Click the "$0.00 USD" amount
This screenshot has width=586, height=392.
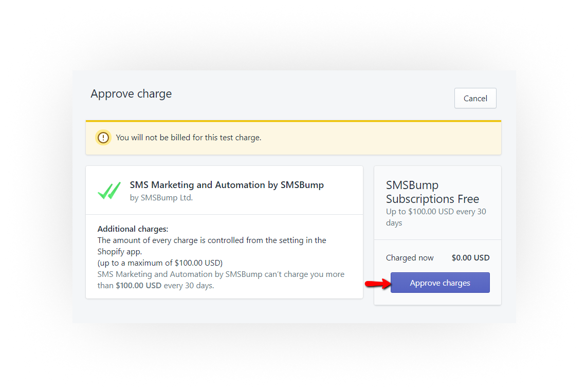click(470, 258)
